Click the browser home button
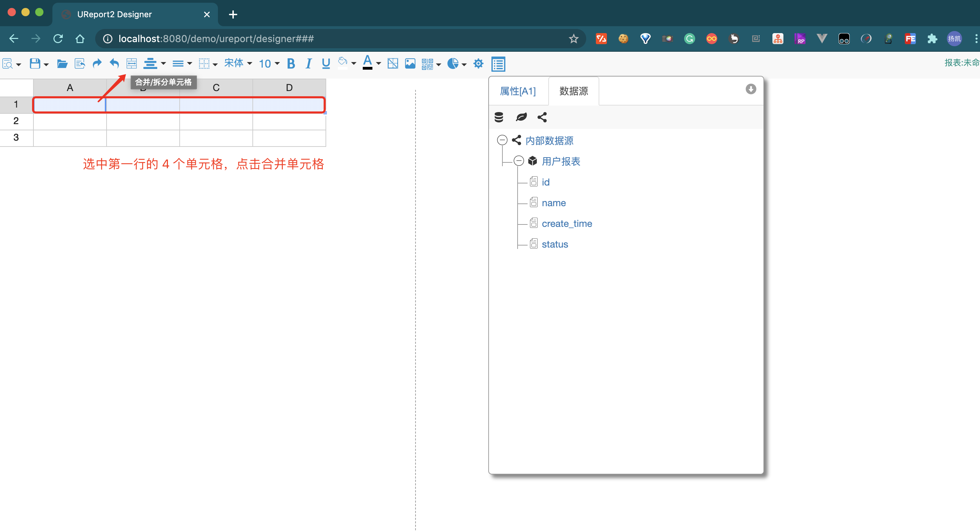Image resolution: width=980 pixels, height=531 pixels. coord(80,38)
